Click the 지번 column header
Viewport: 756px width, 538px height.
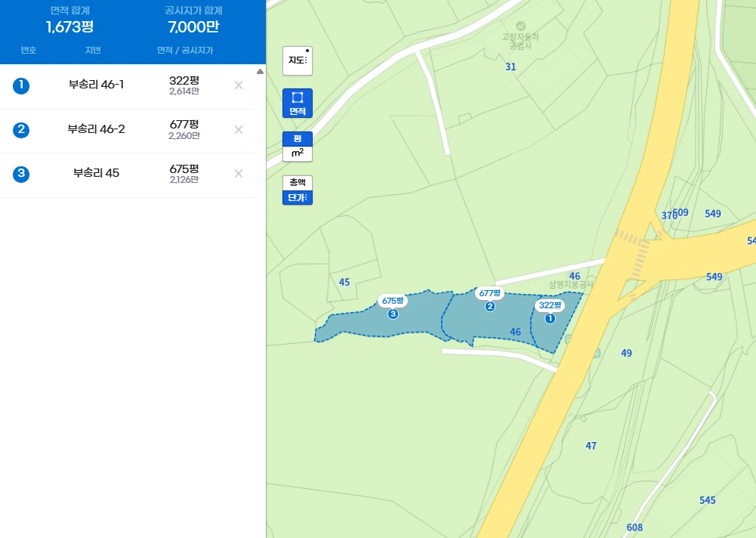tap(93, 50)
